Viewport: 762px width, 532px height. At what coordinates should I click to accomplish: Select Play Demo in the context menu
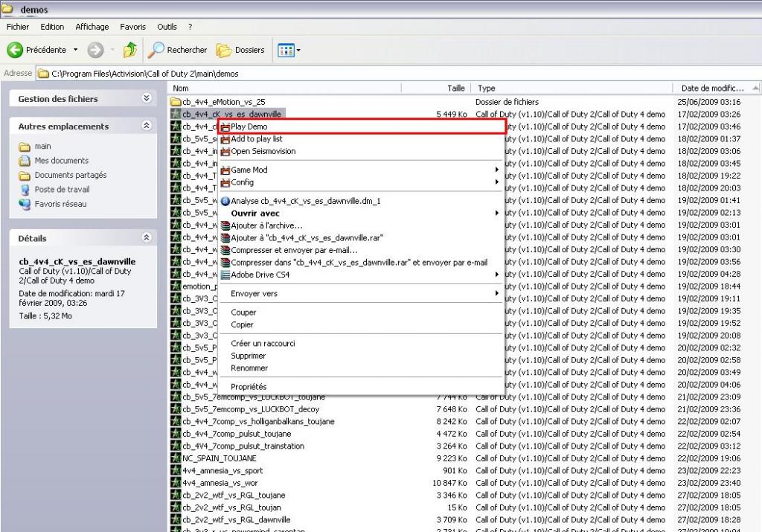click(x=362, y=126)
